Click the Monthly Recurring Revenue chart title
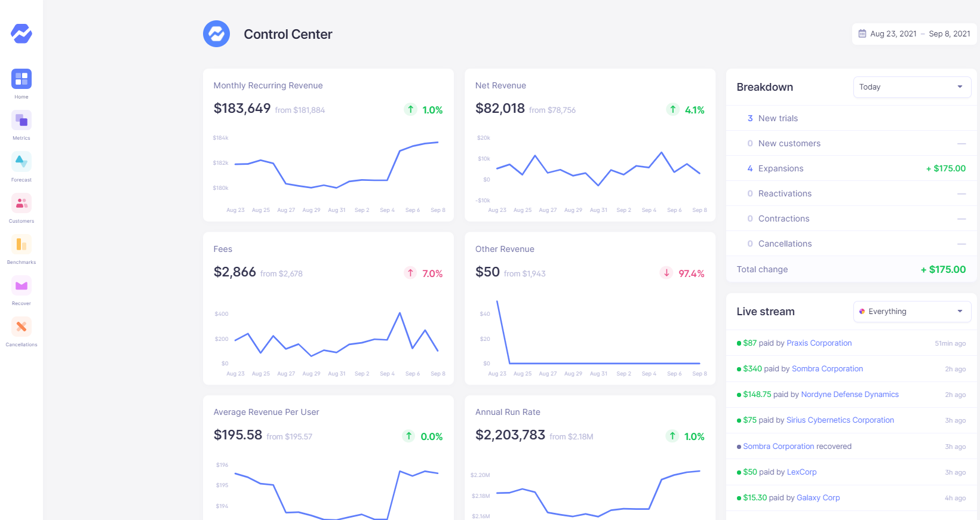The width and height of the screenshot is (980, 520). [268, 86]
